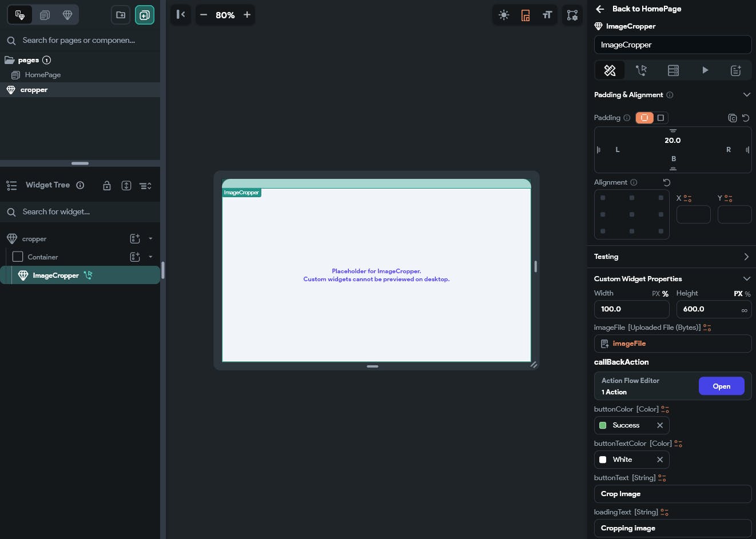Click the expand/collapse all tree rows icon
This screenshot has height=539, width=756.
145,186
